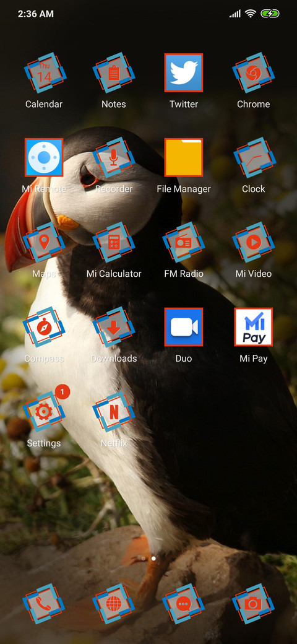Tap the 'Mi Calculator' label text
This screenshot has height=644, width=297.
[x=114, y=274]
